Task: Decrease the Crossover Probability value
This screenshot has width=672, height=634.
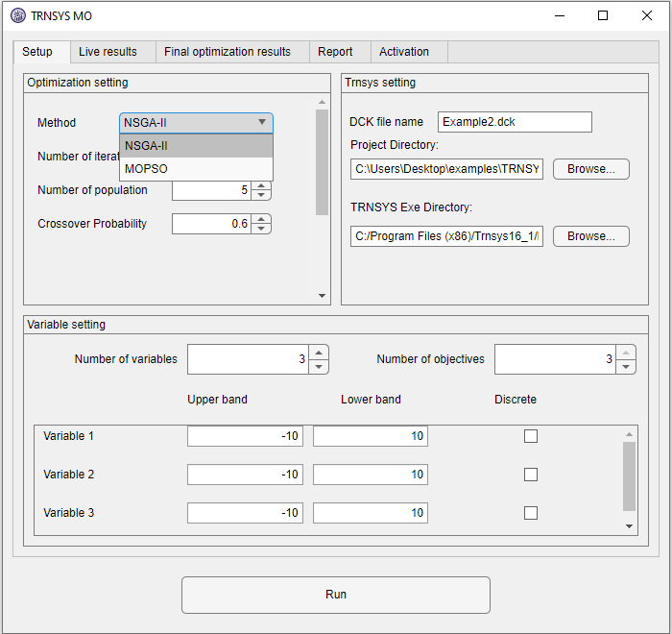Action: tap(262, 229)
